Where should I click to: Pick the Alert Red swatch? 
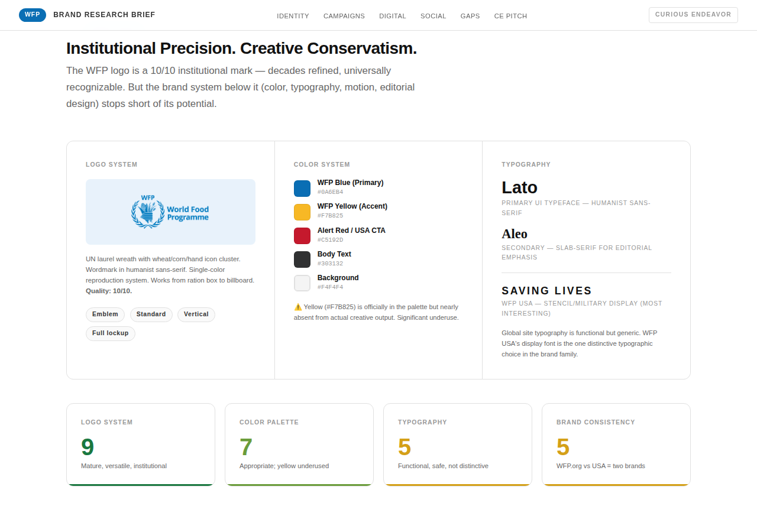[x=302, y=236]
